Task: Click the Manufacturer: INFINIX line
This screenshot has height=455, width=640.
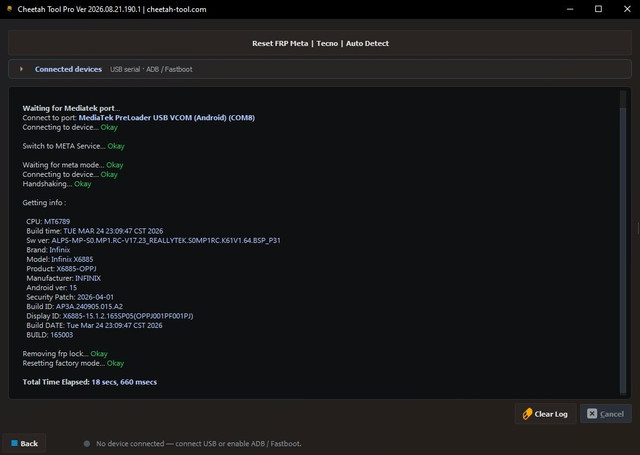Action: [x=63, y=278]
